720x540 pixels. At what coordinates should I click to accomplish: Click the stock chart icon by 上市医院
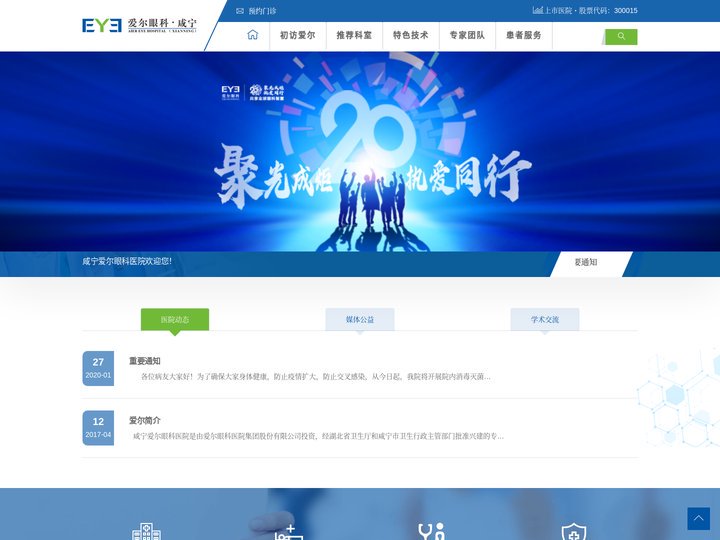(538, 10)
